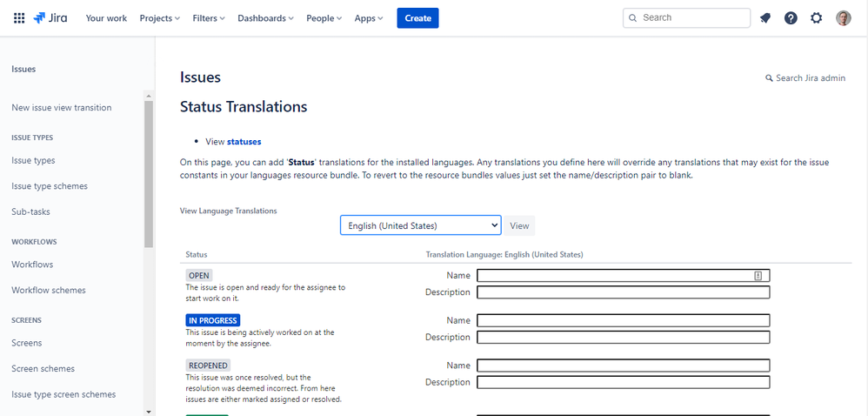Screen dimensions: 868x416
Task: Click the Jira logo
Action: 50,18
